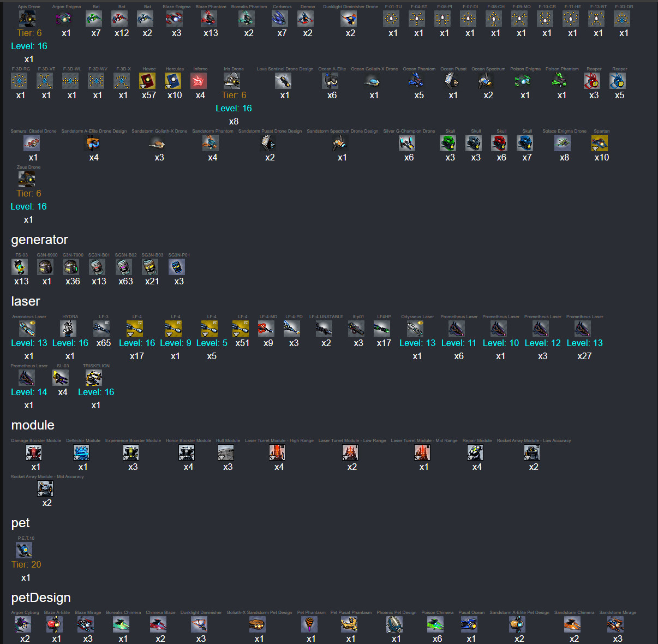
Task: Pick the SG3N-B02 generator icon
Action: click(x=124, y=267)
